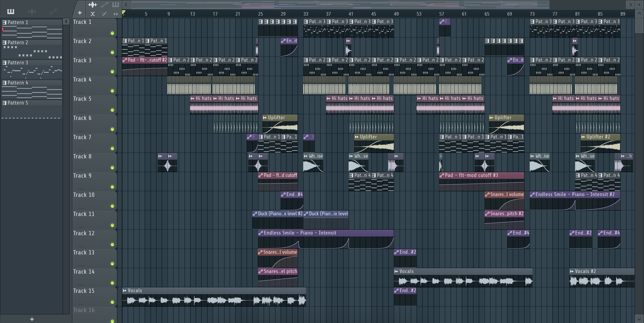Screen dimensions: 644x323
Task: Open the Track 4 options dots
Action: [80, 93]
